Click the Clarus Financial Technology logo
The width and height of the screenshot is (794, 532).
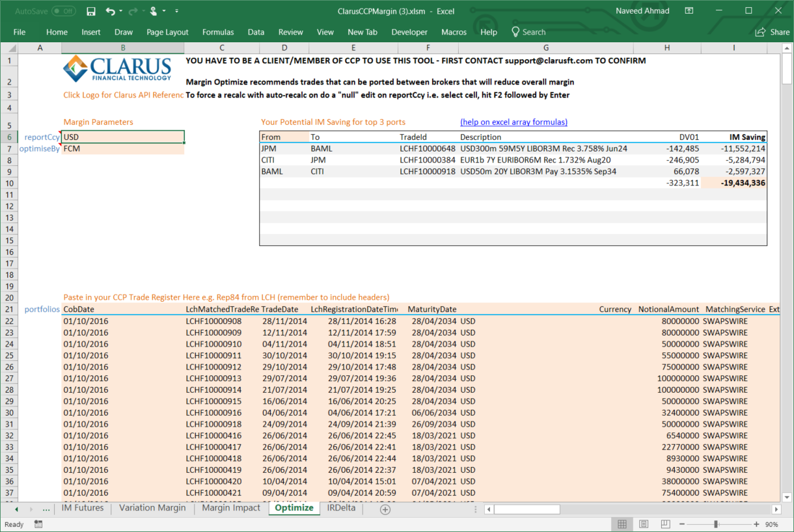click(x=117, y=68)
